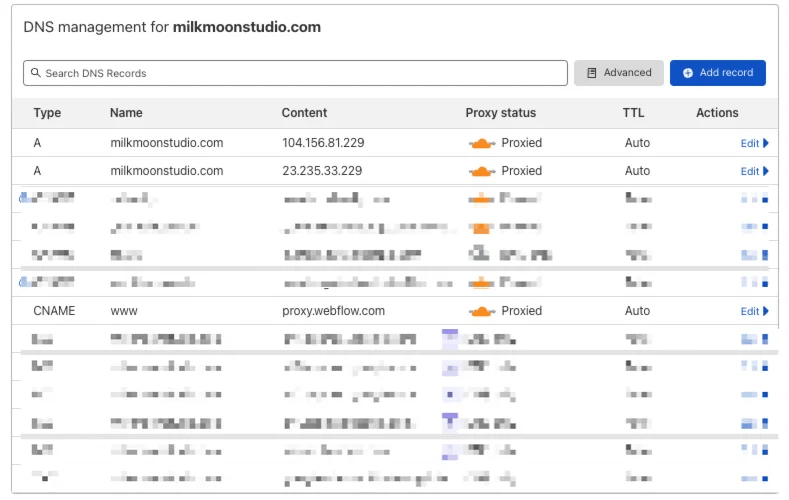Click the milkmoonstudio.com heading text
The width and height of the screenshot is (789, 500).
click(247, 27)
